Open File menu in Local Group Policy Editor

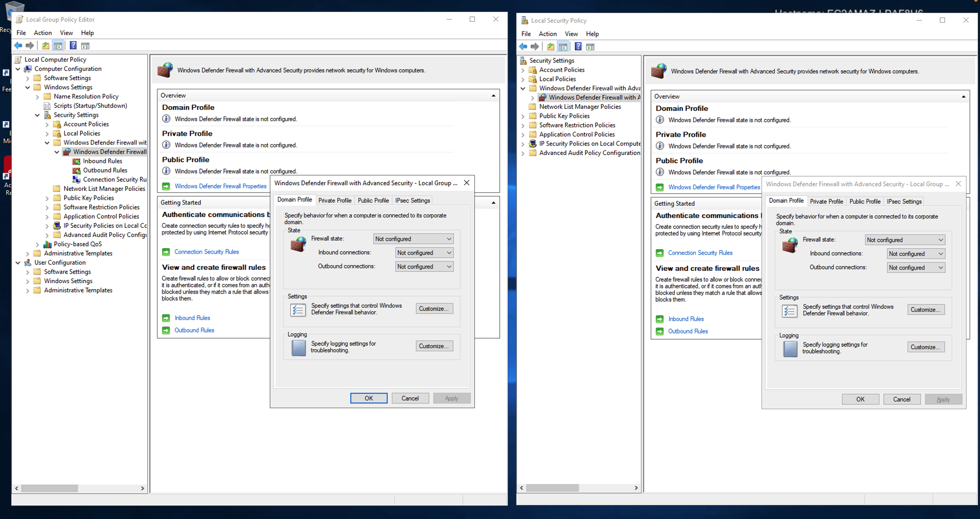[x=21, y=33]
